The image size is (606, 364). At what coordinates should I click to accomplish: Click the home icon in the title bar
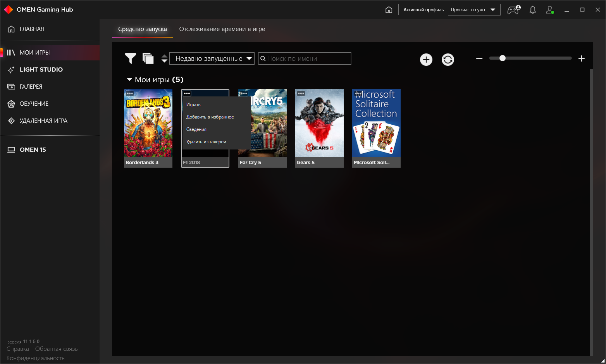[389, 10]
